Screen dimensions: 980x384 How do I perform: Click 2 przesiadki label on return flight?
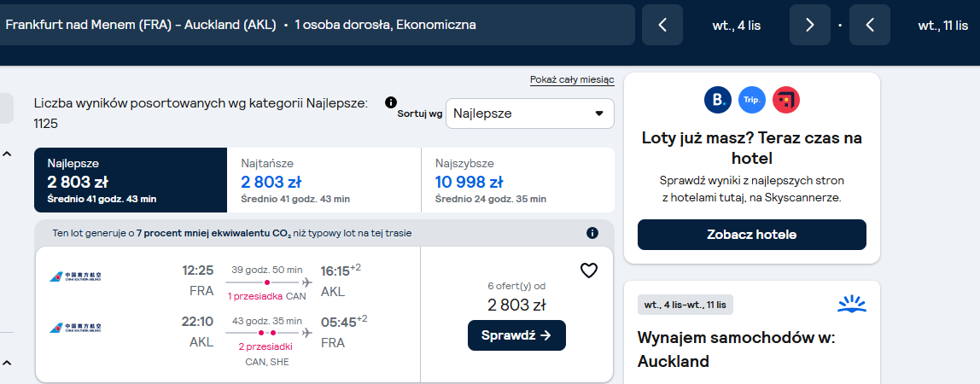pyautogui.click(x=267, y=347)
